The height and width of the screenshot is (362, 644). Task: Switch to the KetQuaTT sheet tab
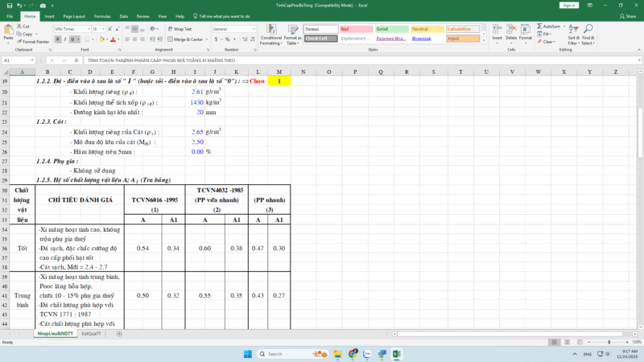tap(90, 333)
